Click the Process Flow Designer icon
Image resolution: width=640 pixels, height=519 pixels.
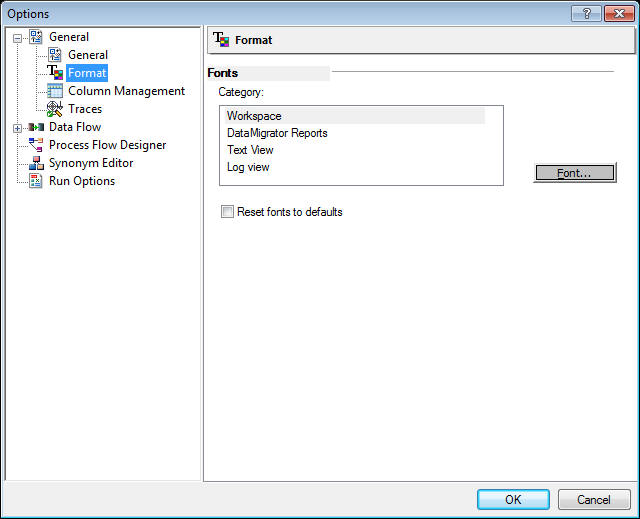(x=36, y=145)
